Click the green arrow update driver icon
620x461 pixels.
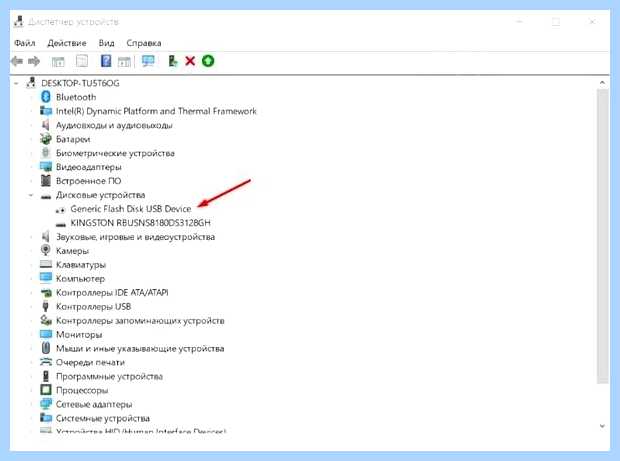pyautogui.click(x=208, y=61)
